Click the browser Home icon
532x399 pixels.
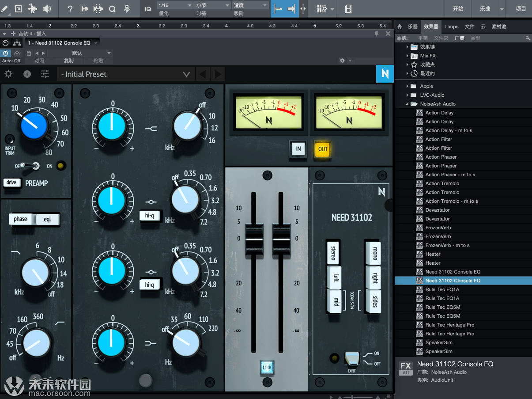[x=400, y=27]
